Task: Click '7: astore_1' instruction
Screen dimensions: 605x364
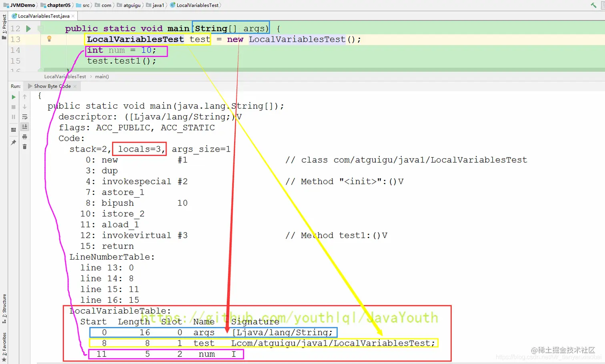Action: coord(115,192)
